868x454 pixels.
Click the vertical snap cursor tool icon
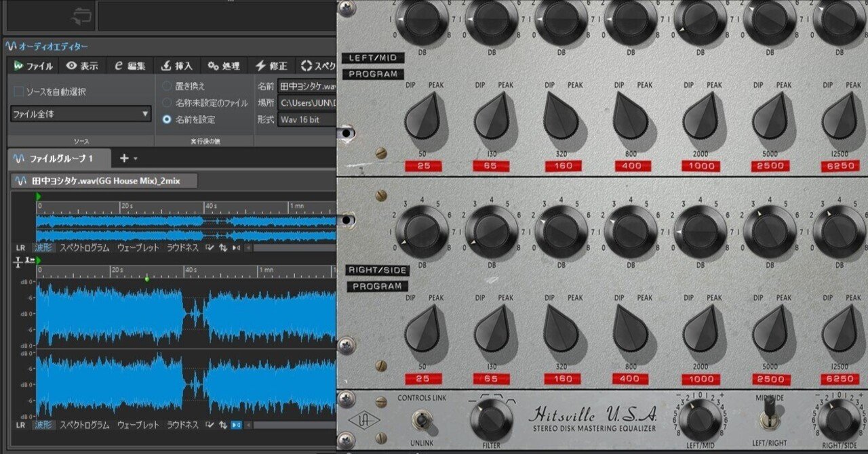(x=18, y=261)
